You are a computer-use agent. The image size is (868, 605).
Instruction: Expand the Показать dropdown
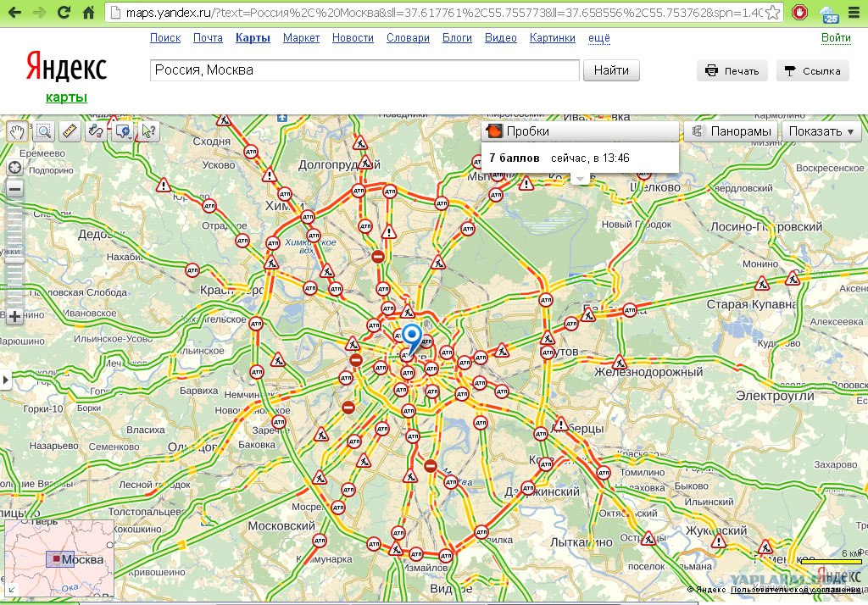pos(821,131)
